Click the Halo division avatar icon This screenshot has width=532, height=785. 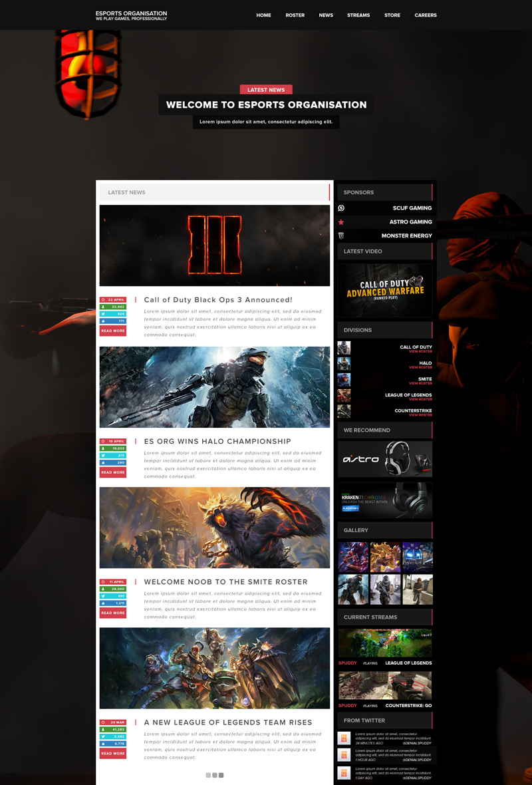(344, 364)
